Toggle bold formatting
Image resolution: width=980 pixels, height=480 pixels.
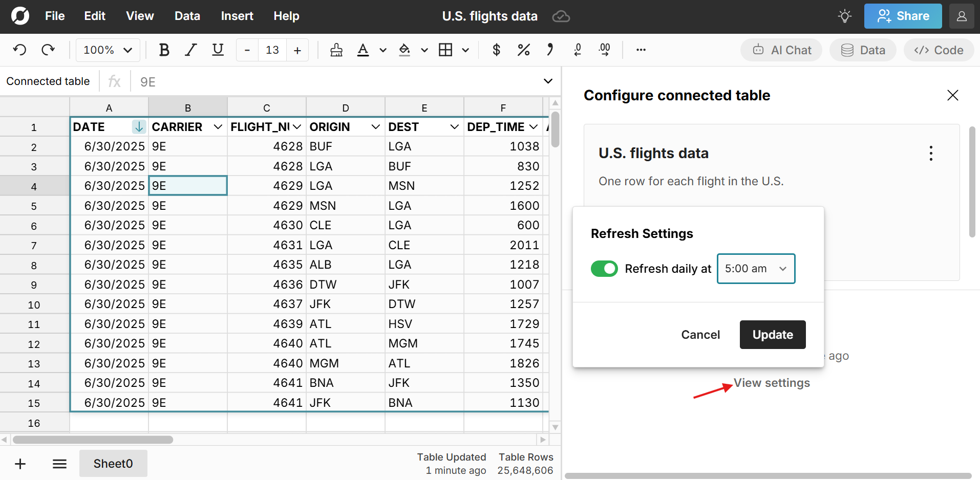(x=164, y=50)
